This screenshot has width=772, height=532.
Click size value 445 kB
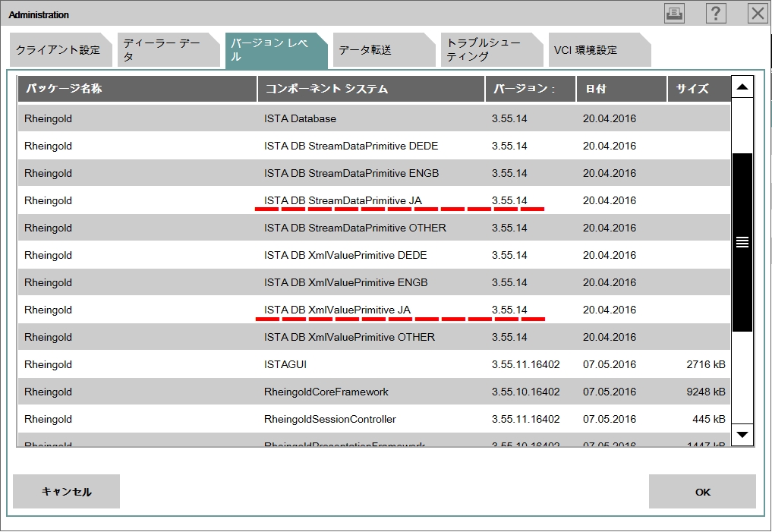[709, 419]
